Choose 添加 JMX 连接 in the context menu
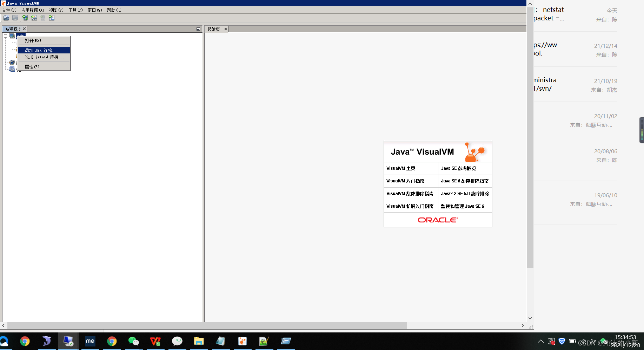 pos(44,50)
